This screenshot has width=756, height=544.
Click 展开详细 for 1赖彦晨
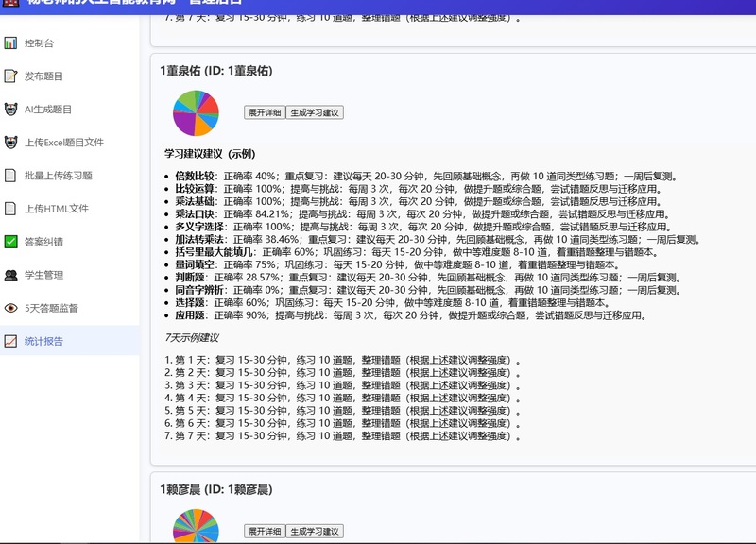point(265,532)
